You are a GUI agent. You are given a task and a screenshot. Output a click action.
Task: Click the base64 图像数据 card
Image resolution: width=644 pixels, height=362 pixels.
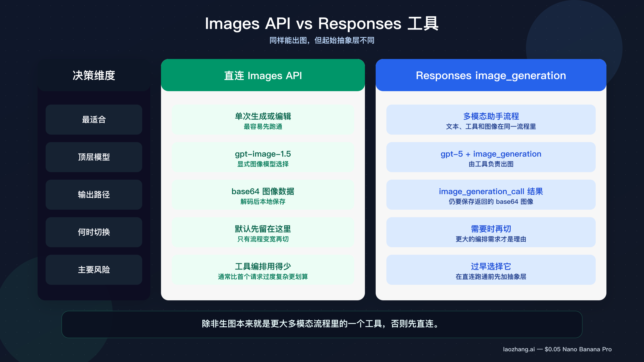point(263,195)
